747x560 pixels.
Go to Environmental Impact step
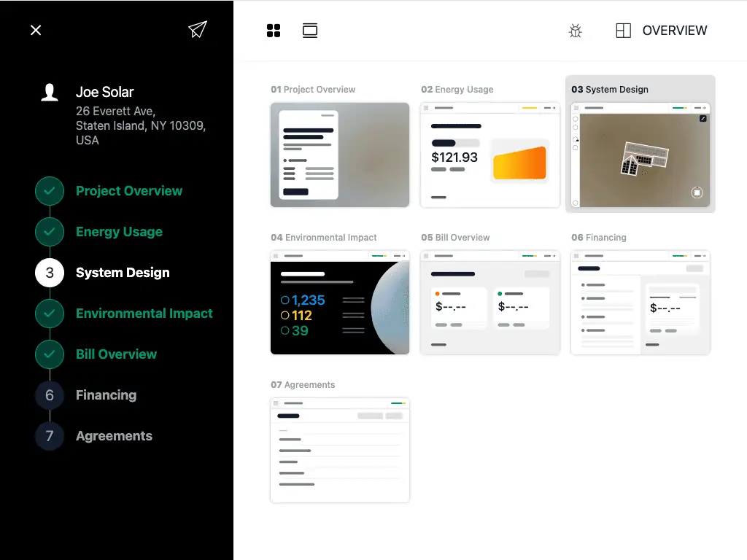[144, 314]
